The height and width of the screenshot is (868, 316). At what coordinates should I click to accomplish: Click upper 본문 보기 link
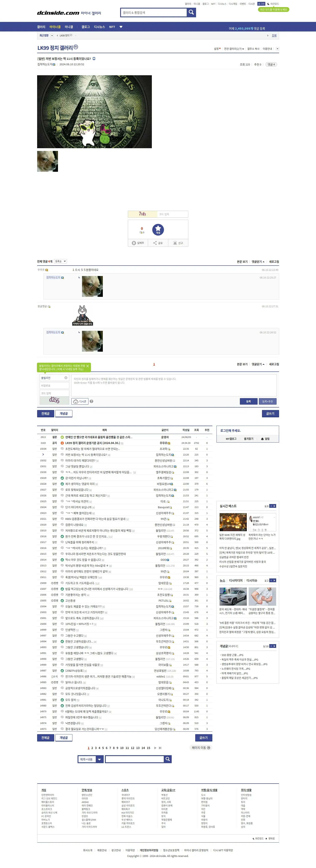(242, 262)
